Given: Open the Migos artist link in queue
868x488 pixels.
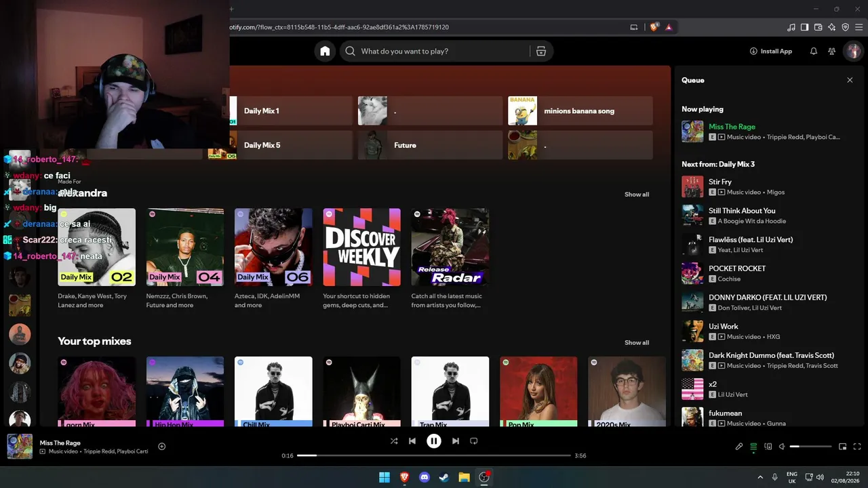Looking at the screenshot, I should pos(775,192).
